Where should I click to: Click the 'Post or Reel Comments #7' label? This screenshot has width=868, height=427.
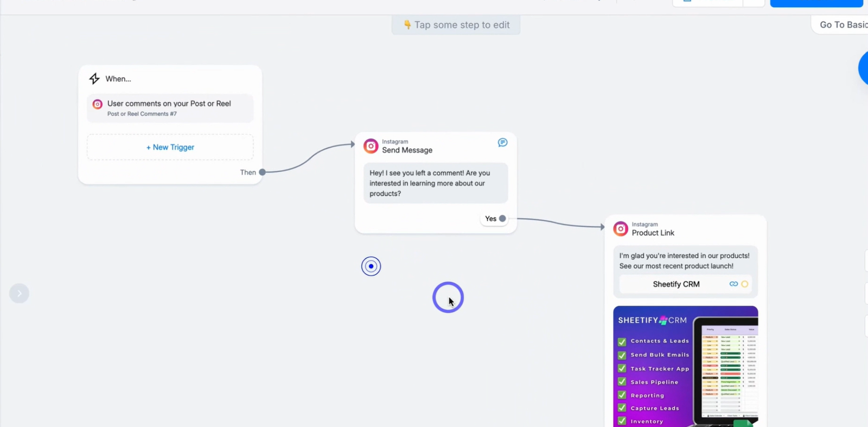(142, 114)
